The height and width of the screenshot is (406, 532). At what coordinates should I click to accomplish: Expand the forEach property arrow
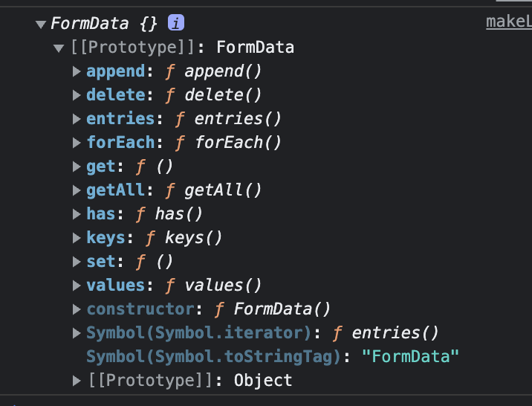point(77,143)
